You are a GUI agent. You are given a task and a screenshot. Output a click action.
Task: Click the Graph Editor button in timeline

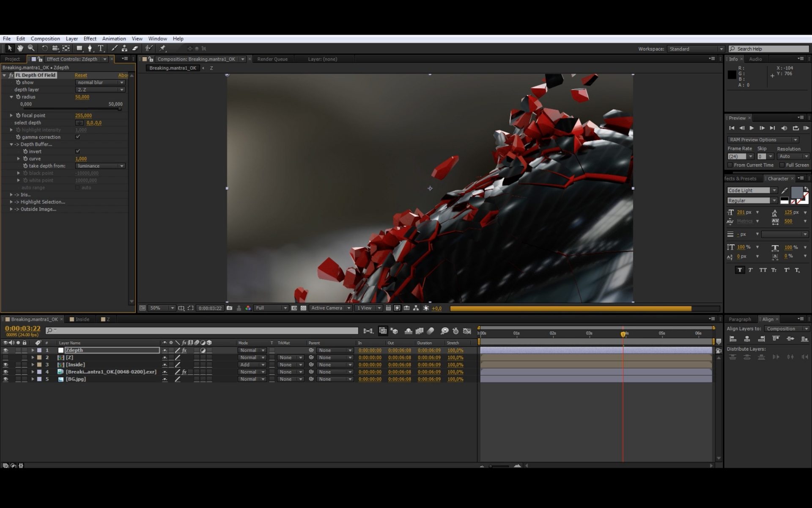467,331
